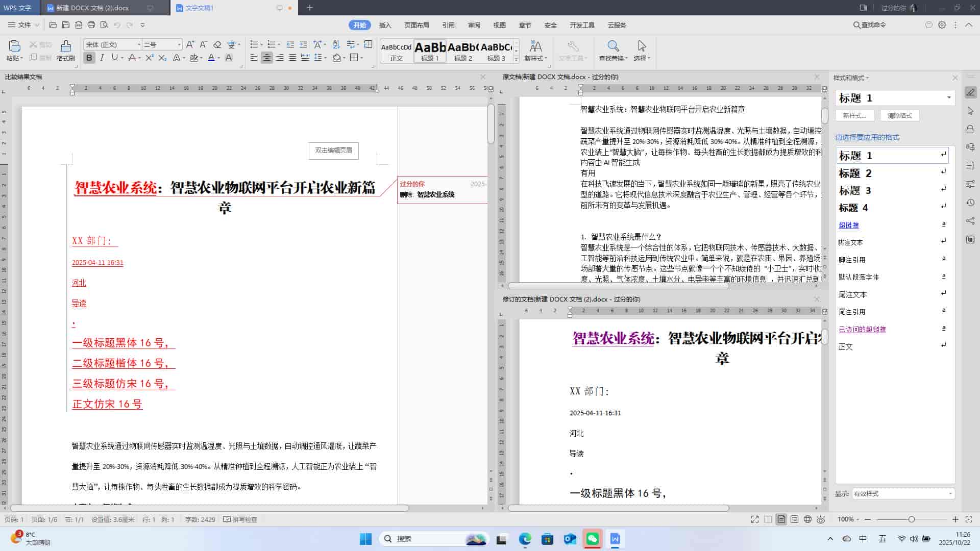Switch to web layout globe icon
The width and height of the screenshot is (980, 551).
807,519
